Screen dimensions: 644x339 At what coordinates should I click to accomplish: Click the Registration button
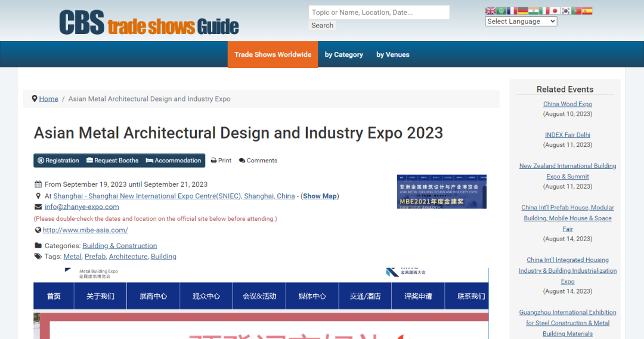[58, 161]
